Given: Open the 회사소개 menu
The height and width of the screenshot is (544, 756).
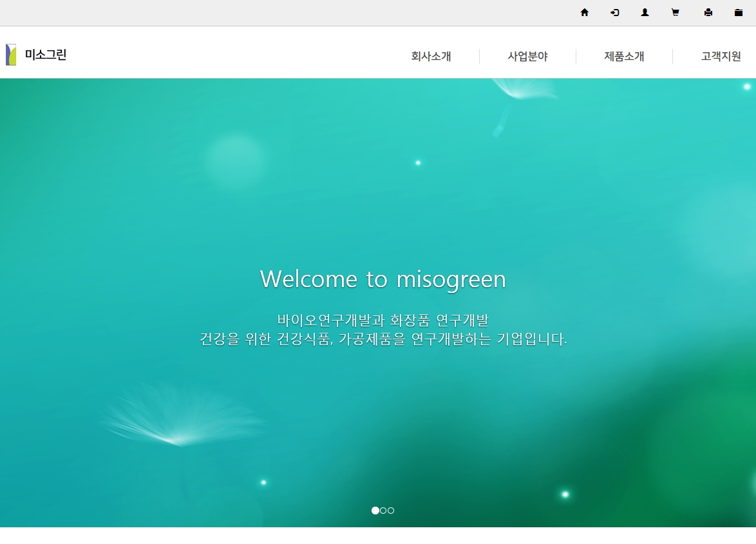Looking at the screenshot, I should coord(431,57).
